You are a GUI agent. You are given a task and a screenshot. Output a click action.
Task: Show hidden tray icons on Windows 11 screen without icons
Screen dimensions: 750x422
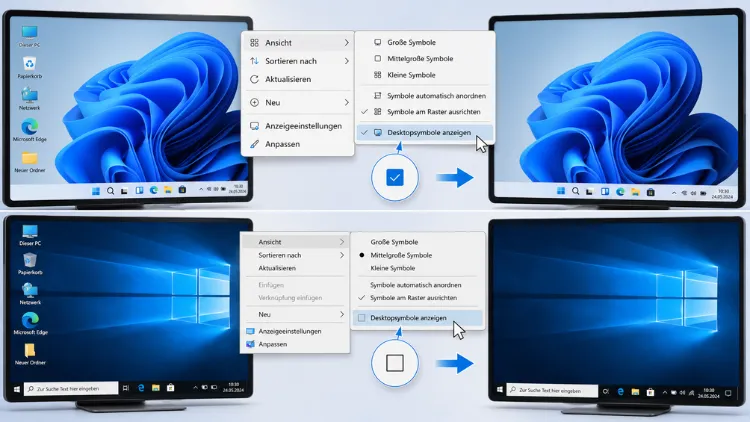(673, 193)
